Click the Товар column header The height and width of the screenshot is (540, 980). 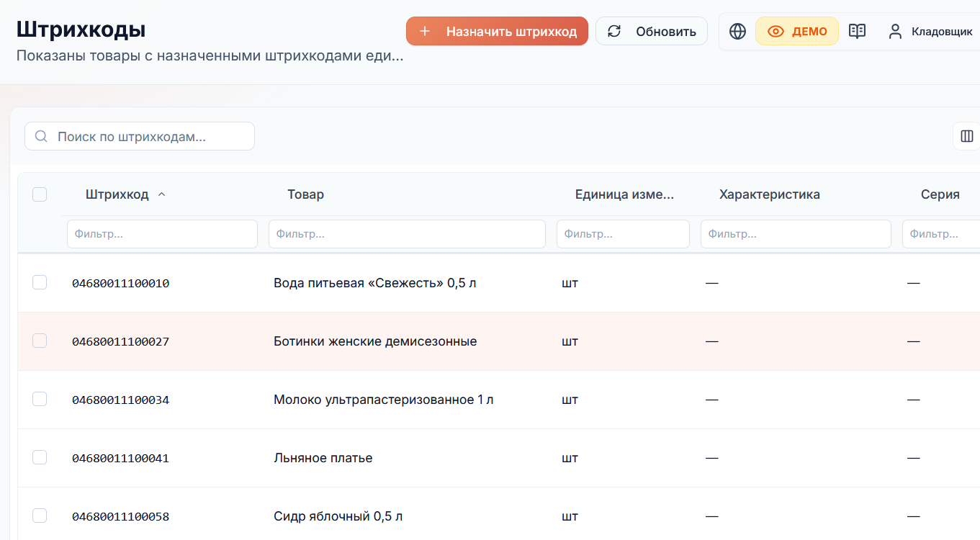pyautogui.click(x=305, y=194)
